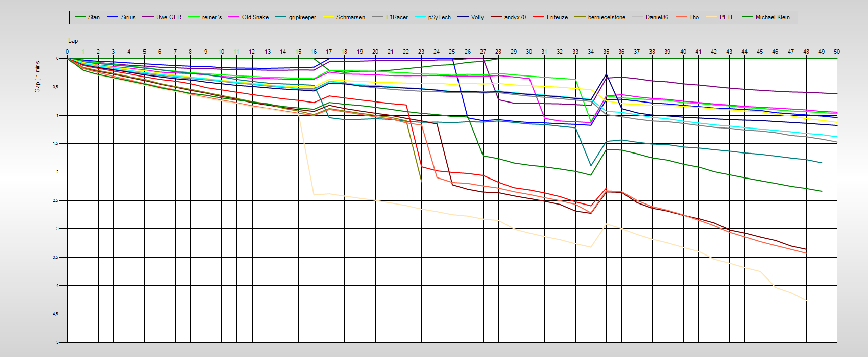The width and height of the screenshot is (868, 357).
Task: Click the Daniel86 legend entry
Action: tap(650, 17)
